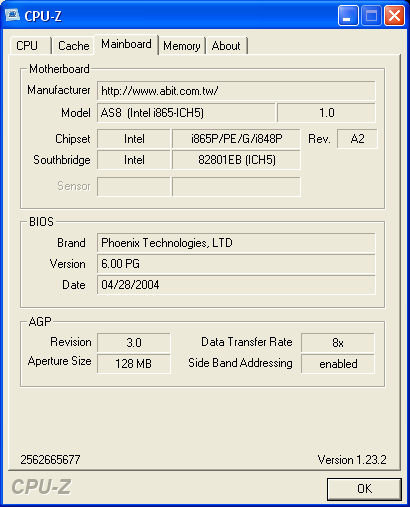Select the Mainboard tab
410x507 pixels.
point(126,44)
